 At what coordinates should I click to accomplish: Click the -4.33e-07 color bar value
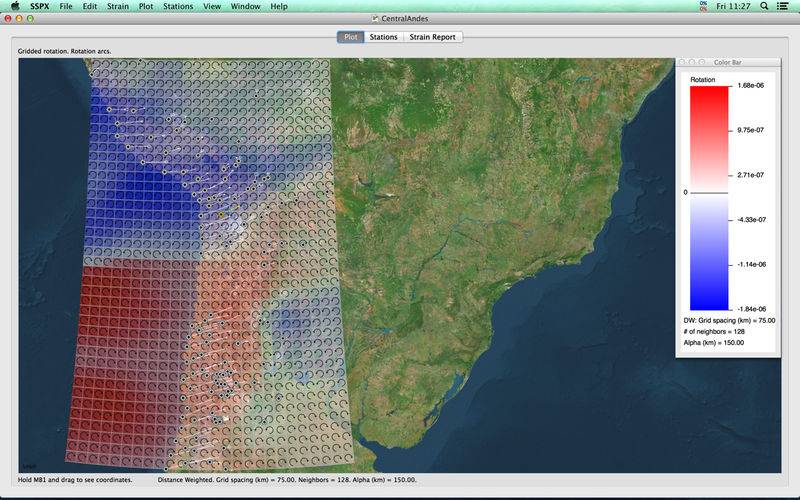(751, 220)
